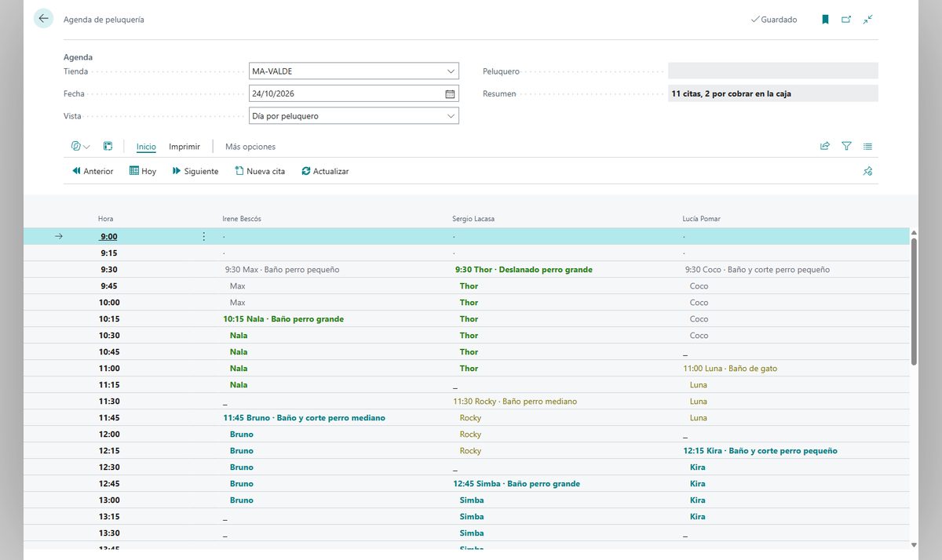Click the Lucía Pomar column header
Screen dimensions: 942x560
[x=701, y=219]
